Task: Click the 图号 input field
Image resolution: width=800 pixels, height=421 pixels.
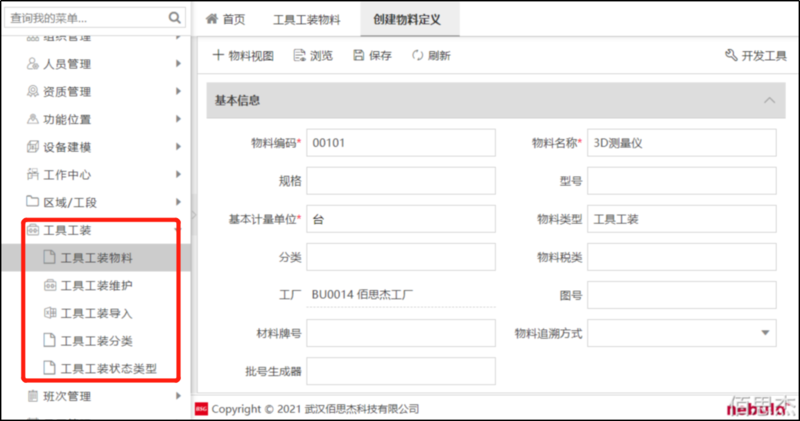Action: click(x=682, y=295)
